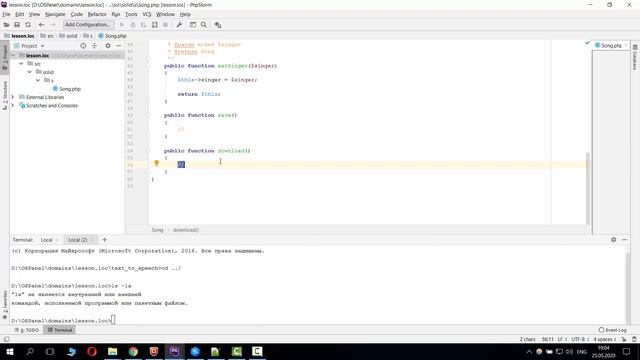Screen dimensions: 640x360
Task: Click the collapse all icon in Project panel
Action: pyautogui.click(x=94, y=46)
